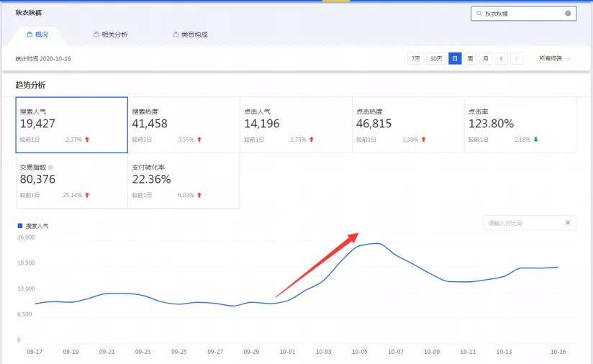The height and width of the screenshot is (364, 593).
Task: Click the blue 搜索人气 legend square
Action: pyautogui.click(x=19, y=226)
